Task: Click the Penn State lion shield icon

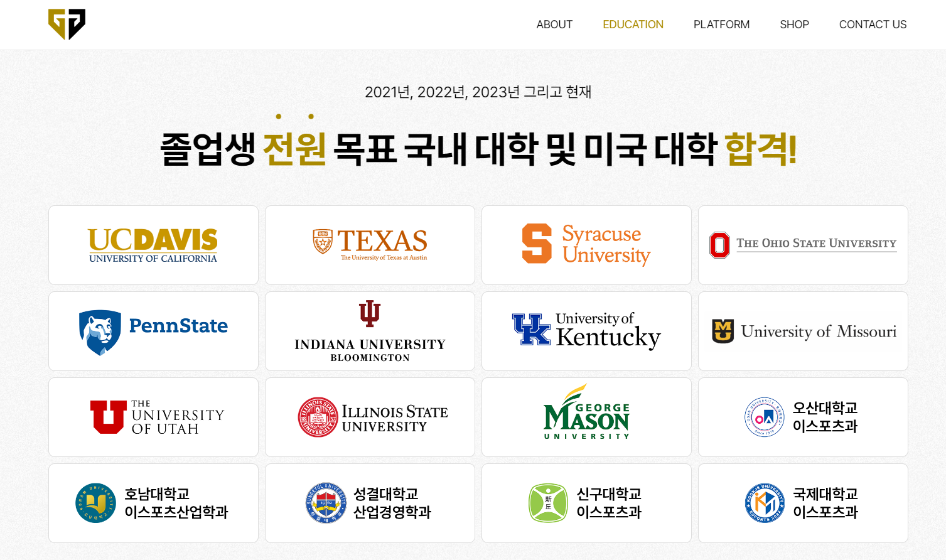Action: [100, 332]
